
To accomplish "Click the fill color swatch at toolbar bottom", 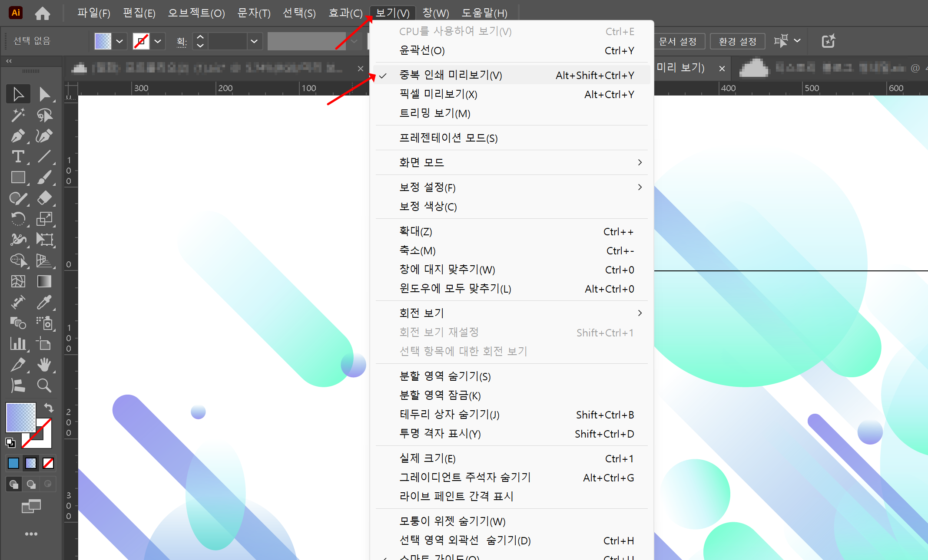I will pos(20,418).
